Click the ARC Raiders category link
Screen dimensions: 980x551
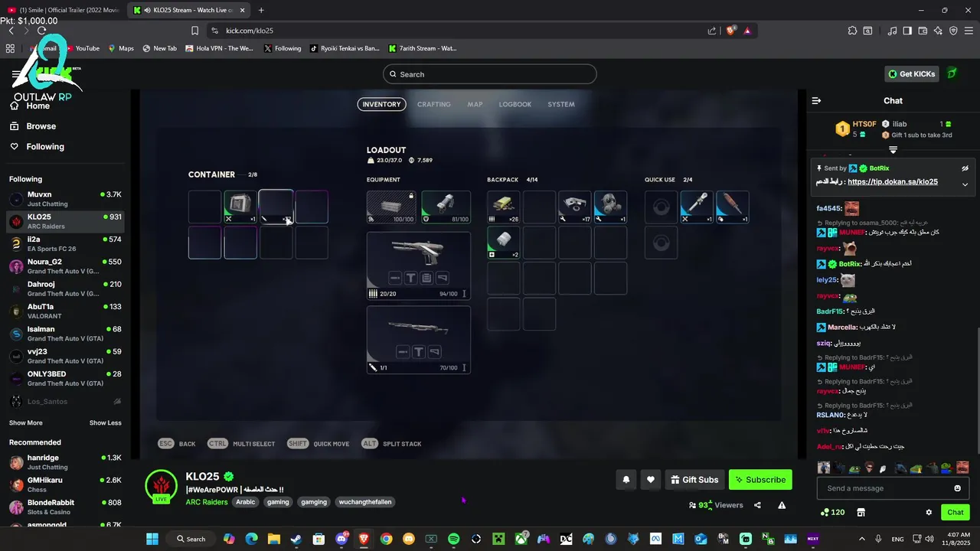207,502
